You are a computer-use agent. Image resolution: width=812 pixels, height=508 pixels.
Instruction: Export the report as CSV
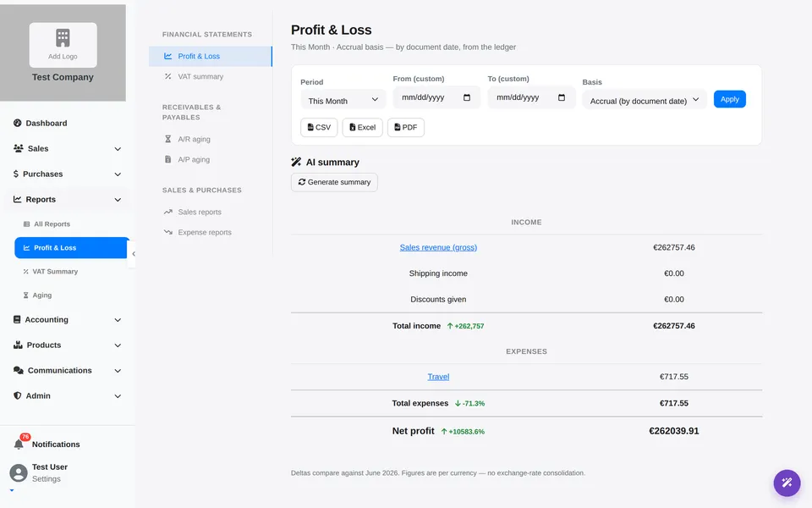coord(319,127)
